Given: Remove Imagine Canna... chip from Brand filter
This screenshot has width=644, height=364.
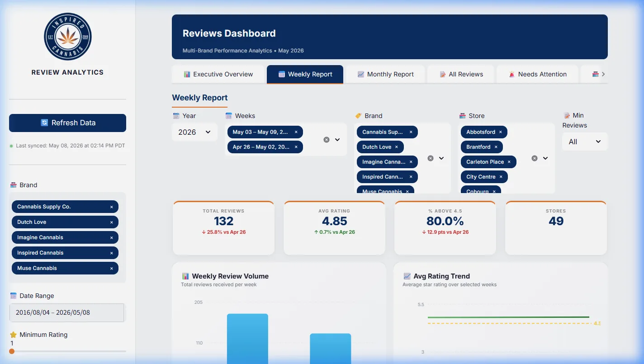Looking at the screenshot, I should (411, 162).
